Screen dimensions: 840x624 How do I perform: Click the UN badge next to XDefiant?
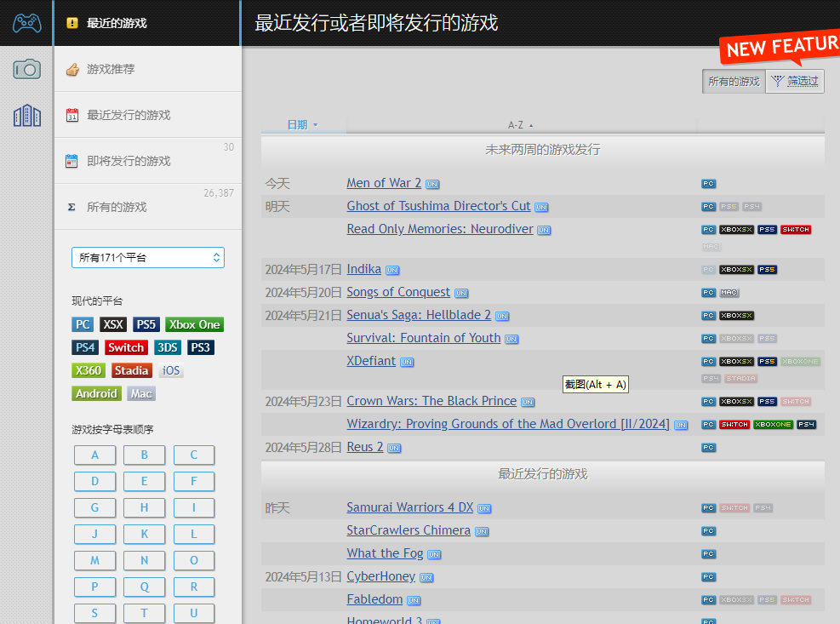[x=407, y=363]
